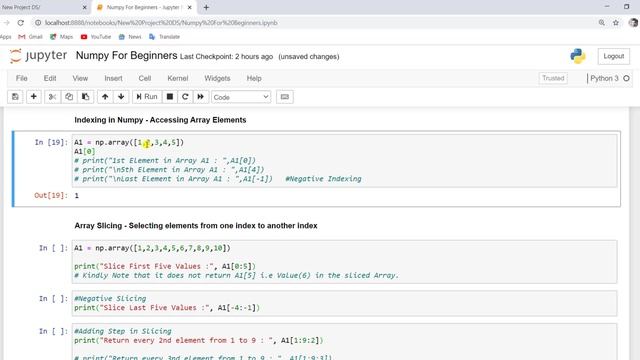Screen dimensions: 640x360
Task: Cut selected cells with scissors icon
Action: [x=52, y=97]
